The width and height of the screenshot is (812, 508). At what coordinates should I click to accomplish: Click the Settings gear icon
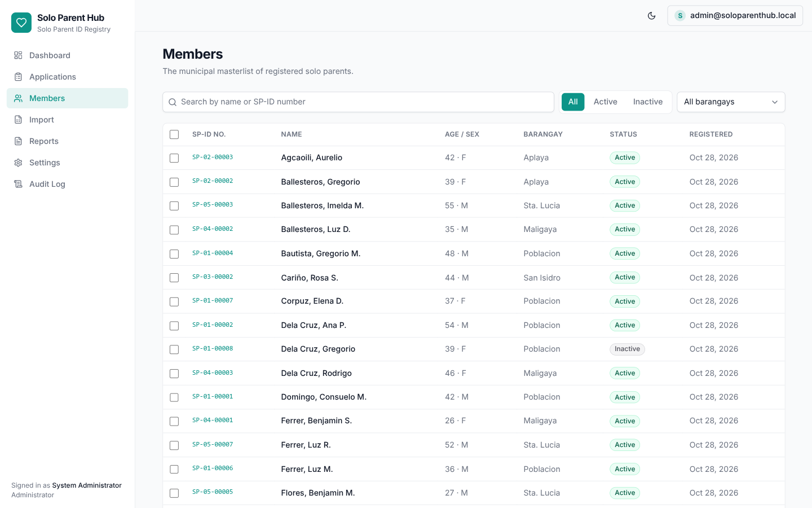tap(18, 163)
